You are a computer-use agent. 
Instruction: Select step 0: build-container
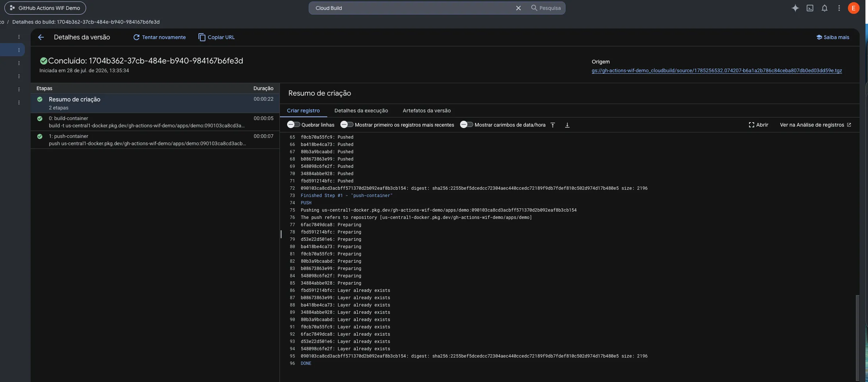click(x=155, y=122)
